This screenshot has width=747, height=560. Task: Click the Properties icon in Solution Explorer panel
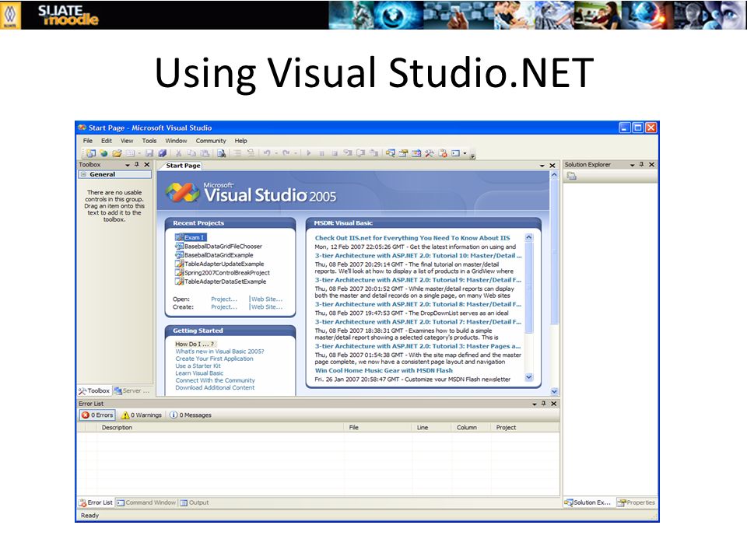point(572,177)
